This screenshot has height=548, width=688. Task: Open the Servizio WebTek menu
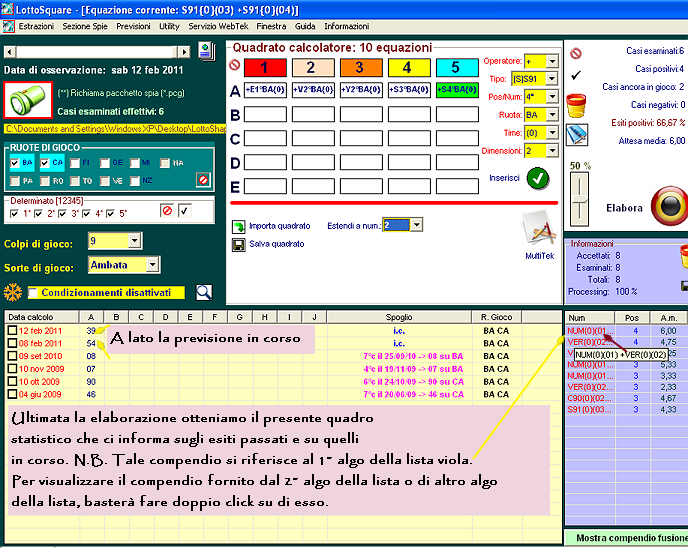pyautogui.click(x=218, y=26)
